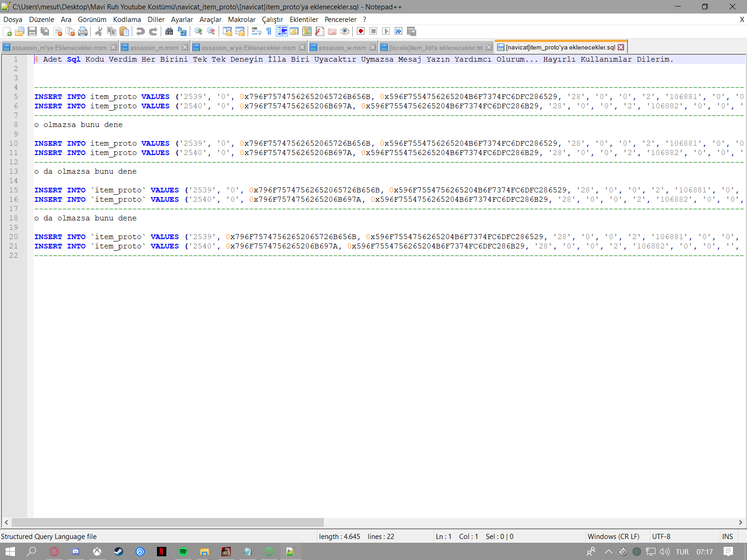Viewport: 747px width, 560px height.
Task: Open the Kodlama menu
Action: [127, 20]
